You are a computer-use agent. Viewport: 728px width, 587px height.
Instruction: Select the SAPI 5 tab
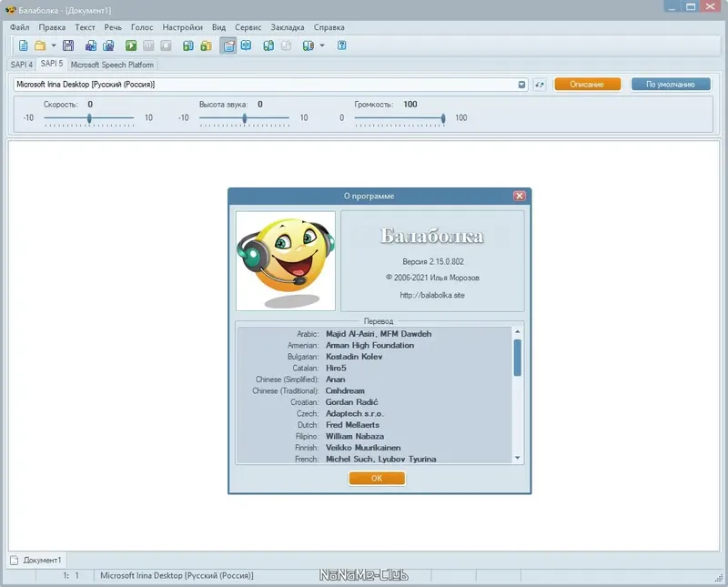coord(52,64)
